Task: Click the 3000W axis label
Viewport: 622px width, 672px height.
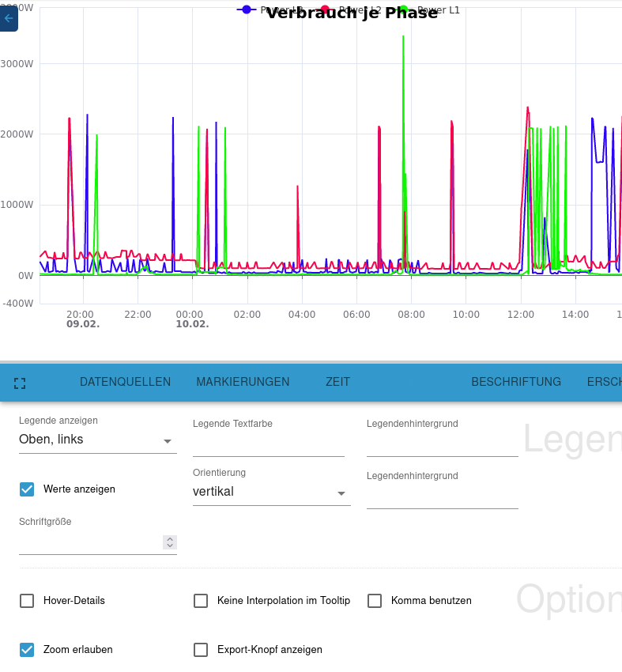Action: click(17, 64)
